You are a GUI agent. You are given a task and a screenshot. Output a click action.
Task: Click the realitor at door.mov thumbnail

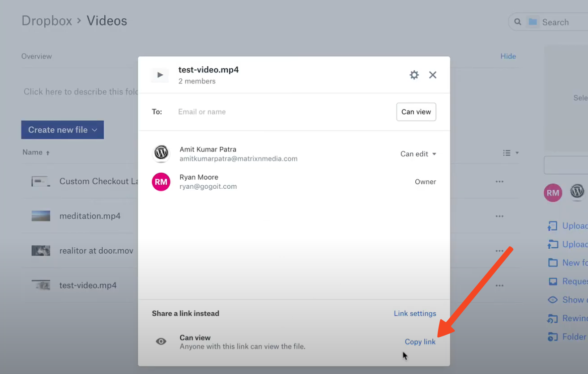pos(41,251)
